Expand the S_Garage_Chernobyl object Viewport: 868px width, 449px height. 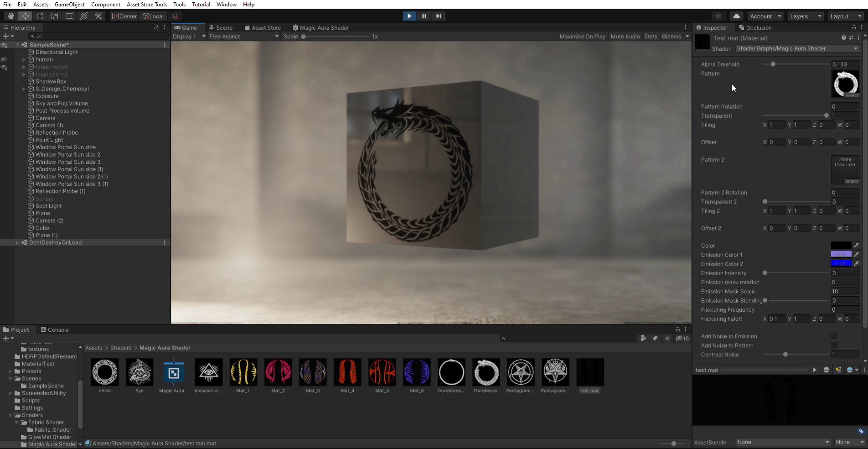[24, 89]
